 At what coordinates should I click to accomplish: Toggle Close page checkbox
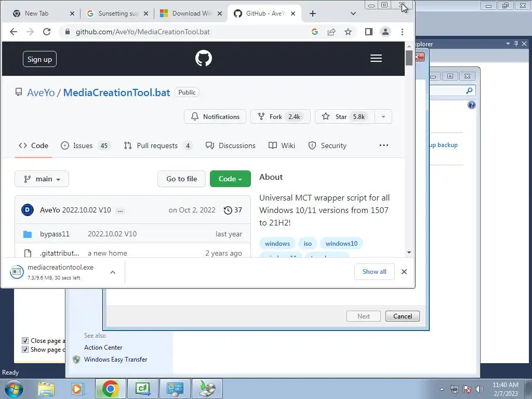click(x=25, y=341)
